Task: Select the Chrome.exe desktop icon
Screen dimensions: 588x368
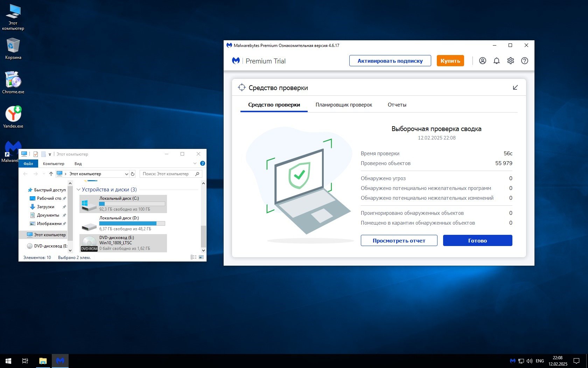Action: pos(13,83)
